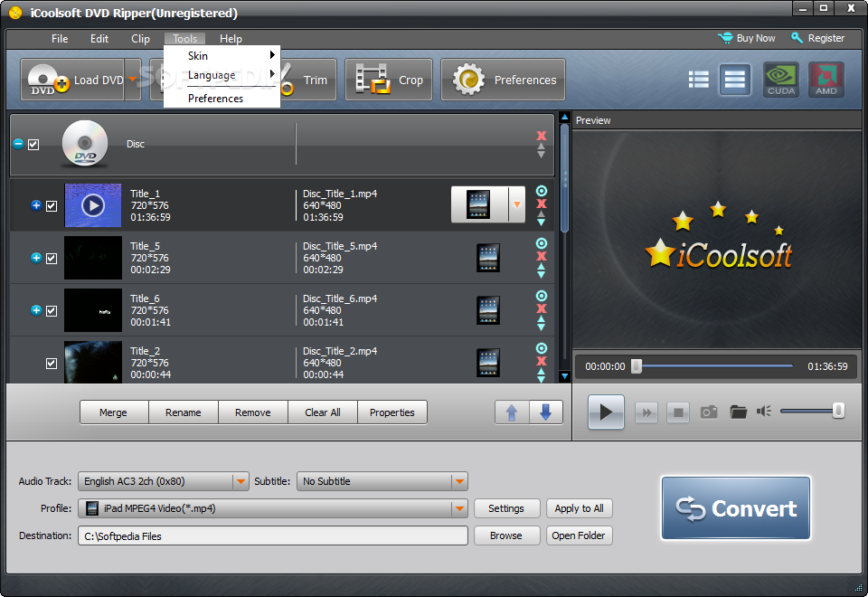Click iPad profile icon for Title_2
Screen dimensions: 868x597
point(487,363)
